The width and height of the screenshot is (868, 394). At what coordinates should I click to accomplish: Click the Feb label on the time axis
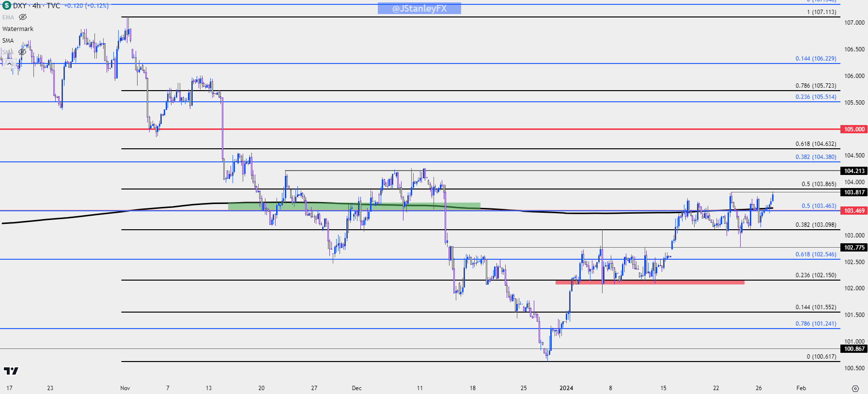pos(801,388)
